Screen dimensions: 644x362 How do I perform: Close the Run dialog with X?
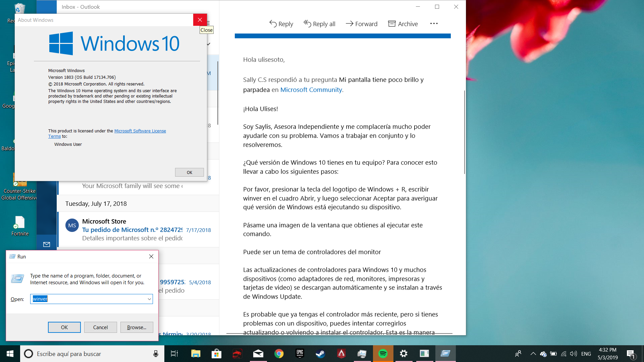(x=151, y=256)
